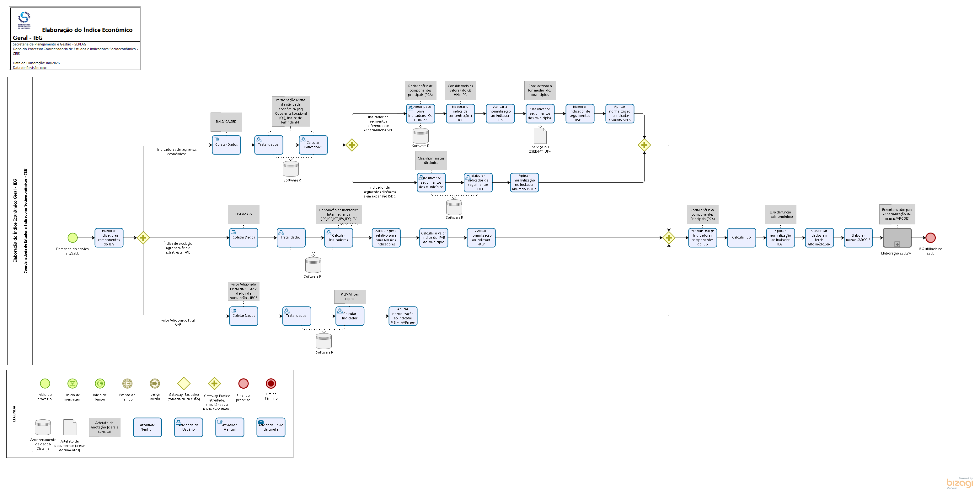Select the 'Gateway Exclusivo' diamond in the legend
Image resolution: width=980 pixels, height=493 pixels.
(184, 383)
